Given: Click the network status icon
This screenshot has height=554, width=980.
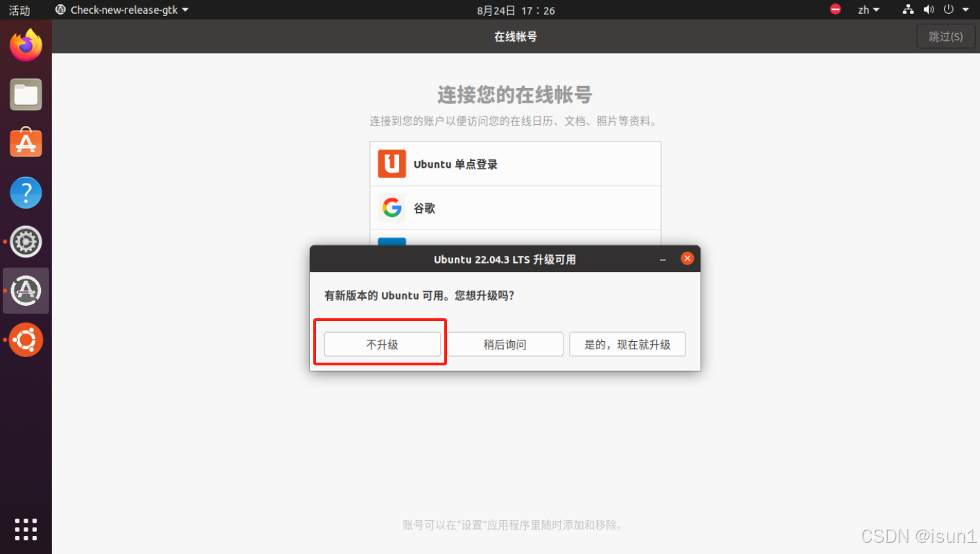Looking at the screenshot, I should [909, 10].
